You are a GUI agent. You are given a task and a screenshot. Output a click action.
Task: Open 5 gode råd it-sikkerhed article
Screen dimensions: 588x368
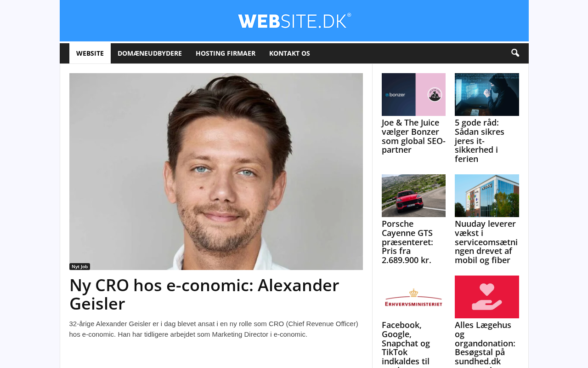(x=480, y=141)
